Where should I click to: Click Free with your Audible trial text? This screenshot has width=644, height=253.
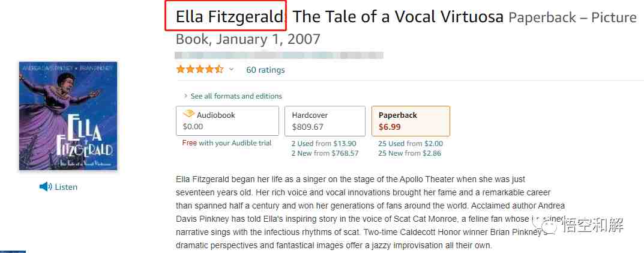coord(227,143)
